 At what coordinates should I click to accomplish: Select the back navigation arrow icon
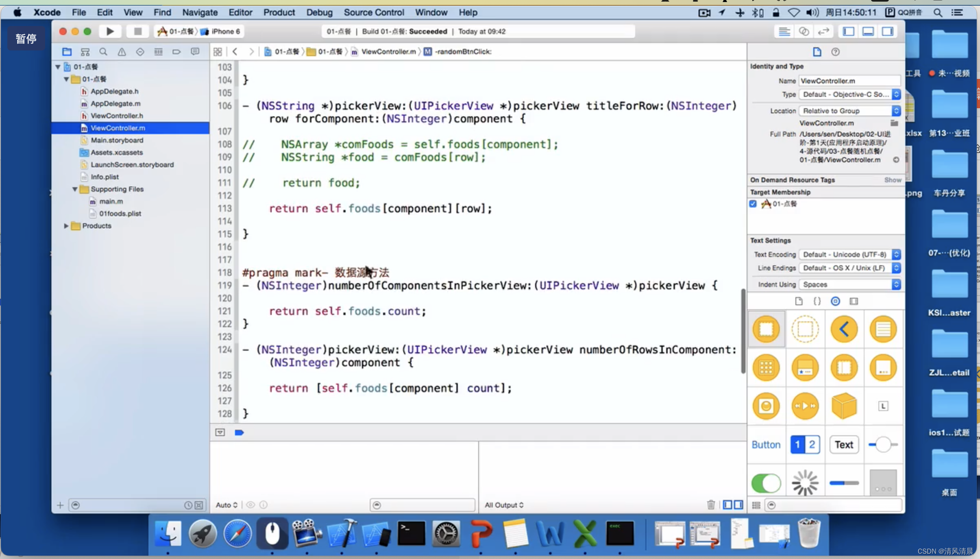coord(235,51)
